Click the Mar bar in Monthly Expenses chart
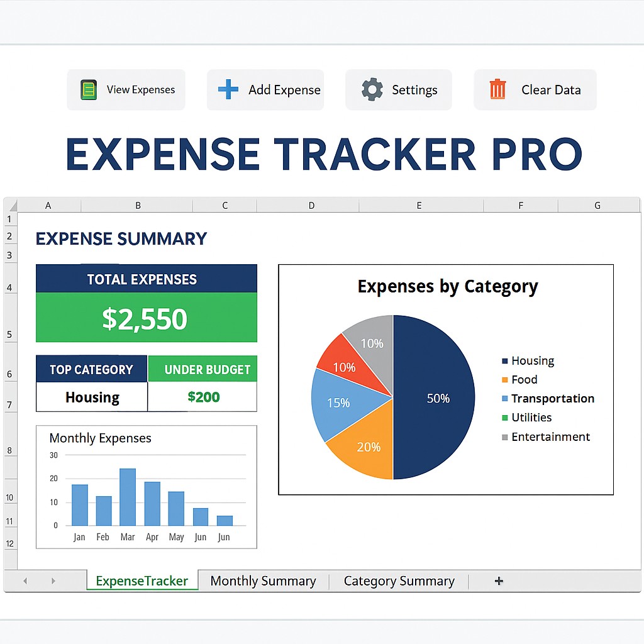644x644 pixels. click(128, 497)
